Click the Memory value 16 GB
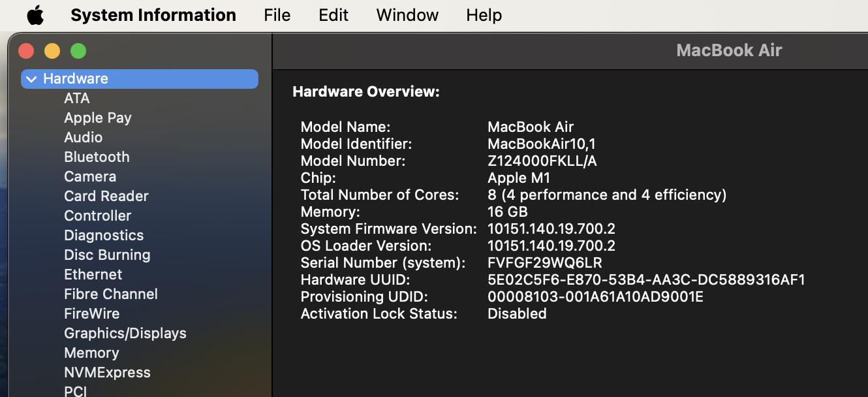 tap(508, 212)
